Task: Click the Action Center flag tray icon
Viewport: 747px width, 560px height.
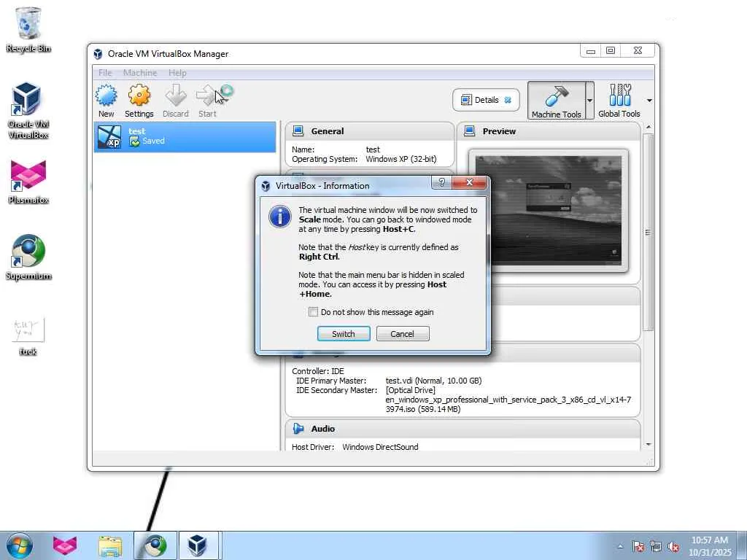Action: click(x=638, y=547)
